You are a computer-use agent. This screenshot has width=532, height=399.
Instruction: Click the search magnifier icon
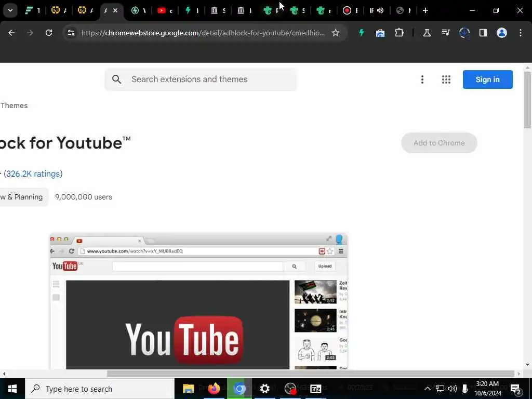pyautogui.click(x=117, y=79)
